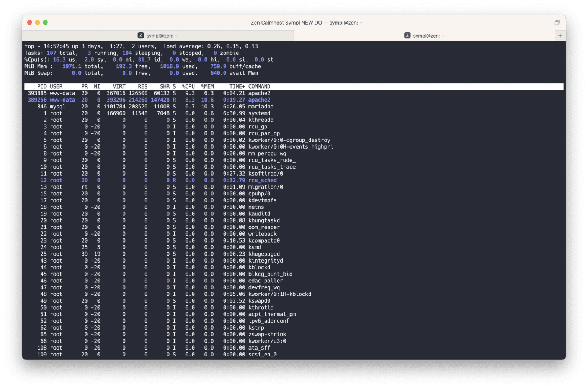Click the %MEM column header

pyautogui.click(x=208, y=86)
